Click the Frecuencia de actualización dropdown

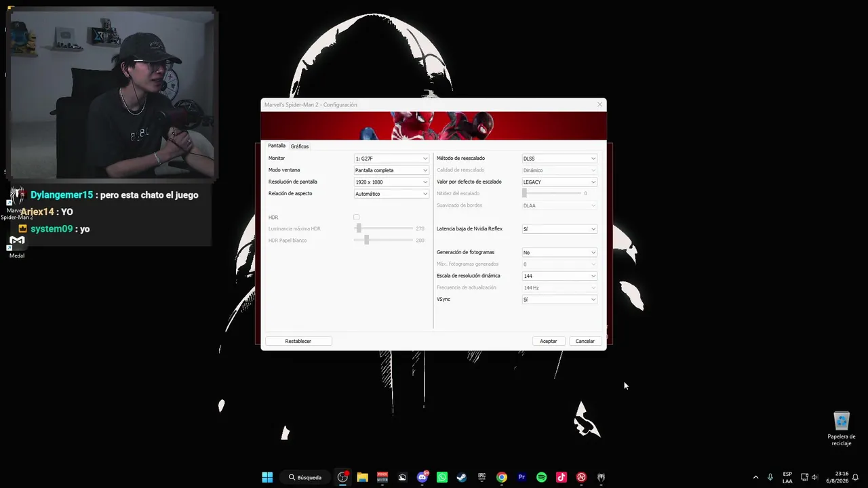pos(559,287)
